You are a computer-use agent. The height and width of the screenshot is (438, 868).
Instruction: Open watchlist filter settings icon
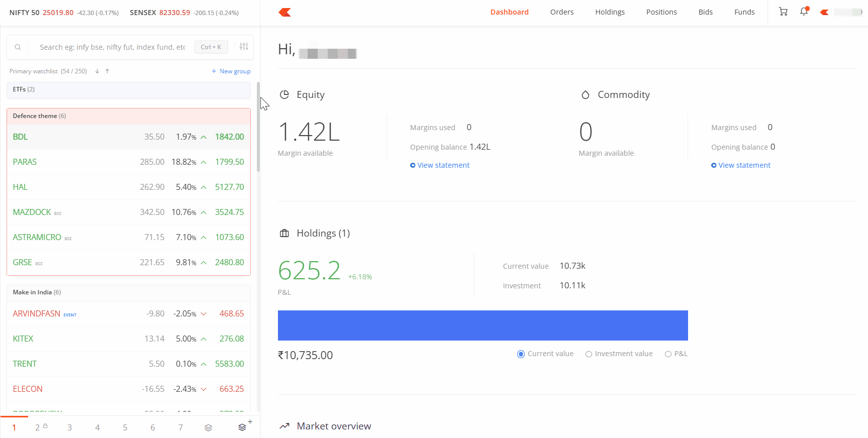coord(244,47)
